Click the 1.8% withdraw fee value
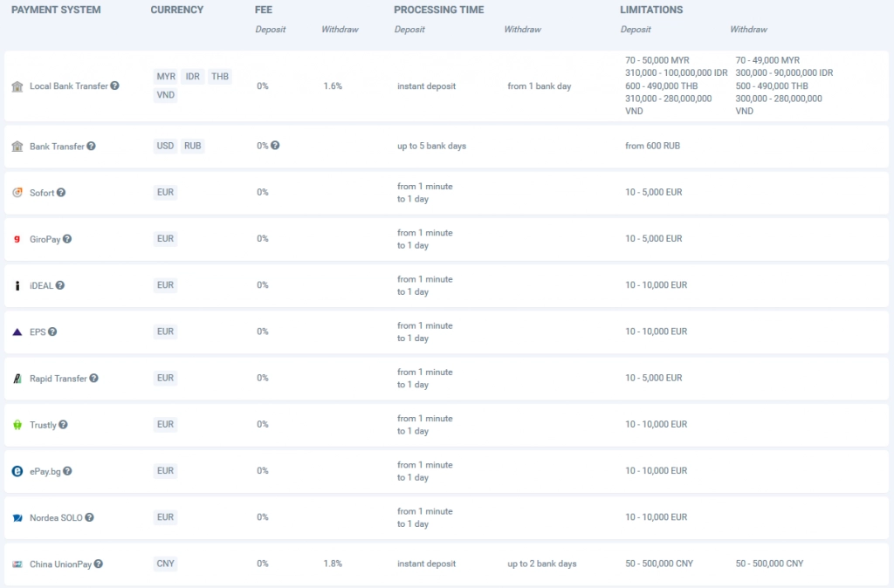The width and height of the screenshot is (894, 588). (x=333, y=564)
